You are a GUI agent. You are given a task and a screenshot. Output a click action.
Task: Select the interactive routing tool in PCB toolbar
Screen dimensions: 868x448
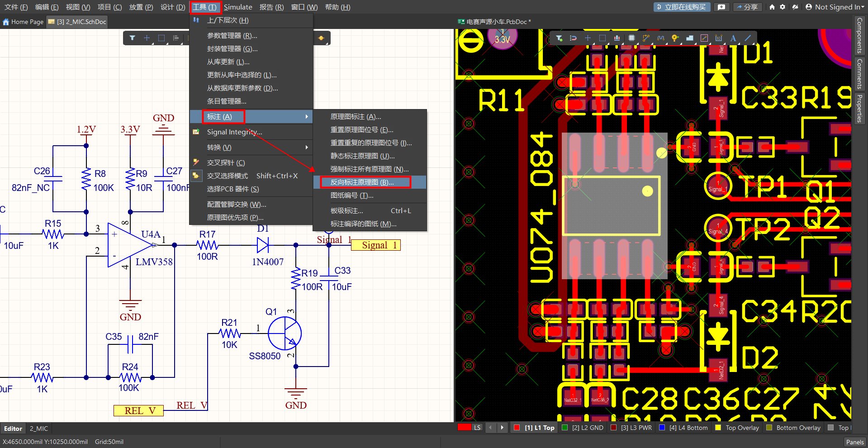pos(645,38)
